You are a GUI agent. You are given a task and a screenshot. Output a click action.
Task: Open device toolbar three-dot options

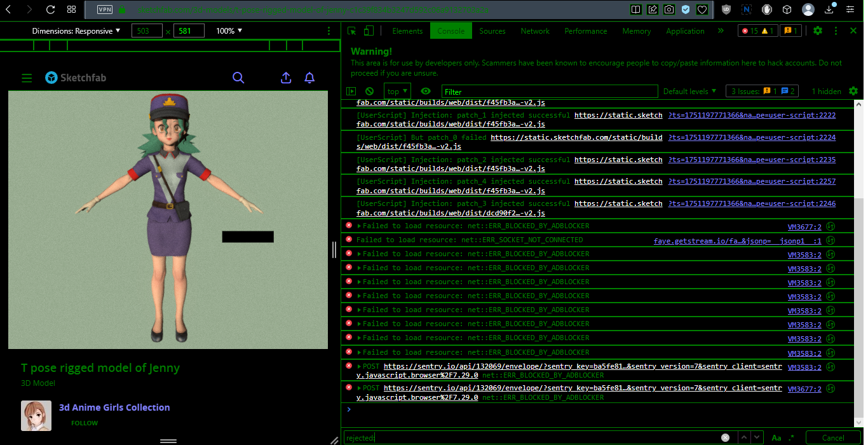tap(329, 31)
